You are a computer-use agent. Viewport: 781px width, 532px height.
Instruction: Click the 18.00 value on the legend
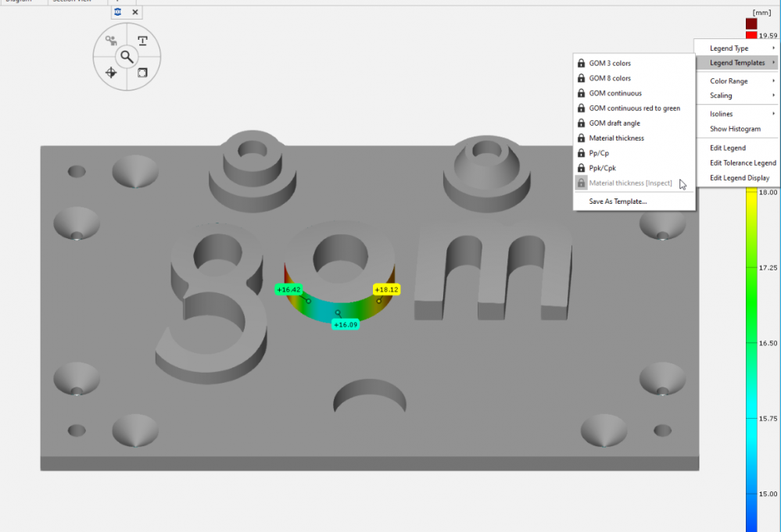[768, 192]
